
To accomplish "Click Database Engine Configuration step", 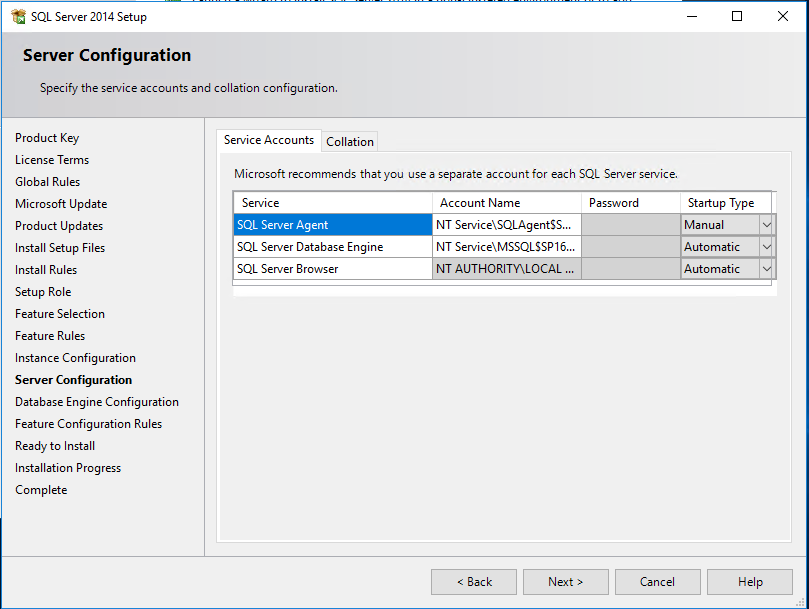I will [97, 402].
